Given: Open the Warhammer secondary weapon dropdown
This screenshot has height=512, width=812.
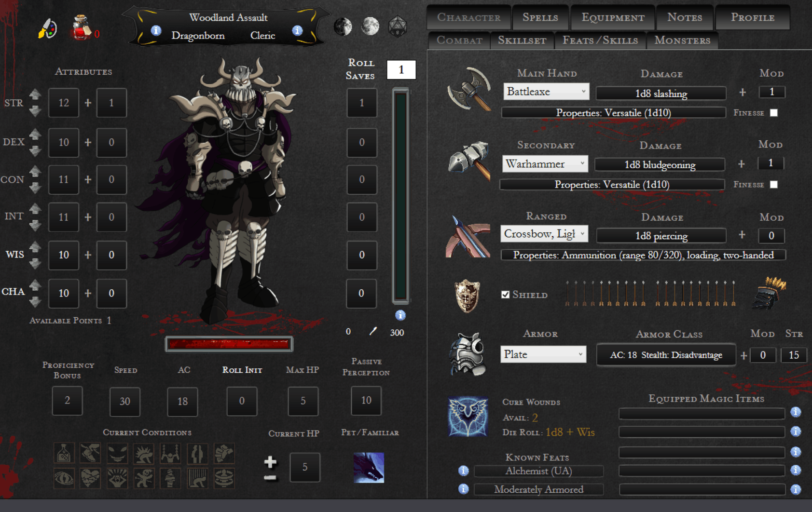Looking at the screenshot, I should 545,164.
